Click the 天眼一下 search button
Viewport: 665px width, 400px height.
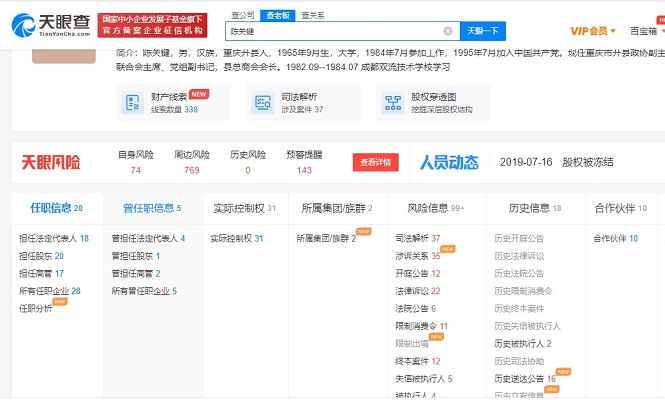click(483, 32)
